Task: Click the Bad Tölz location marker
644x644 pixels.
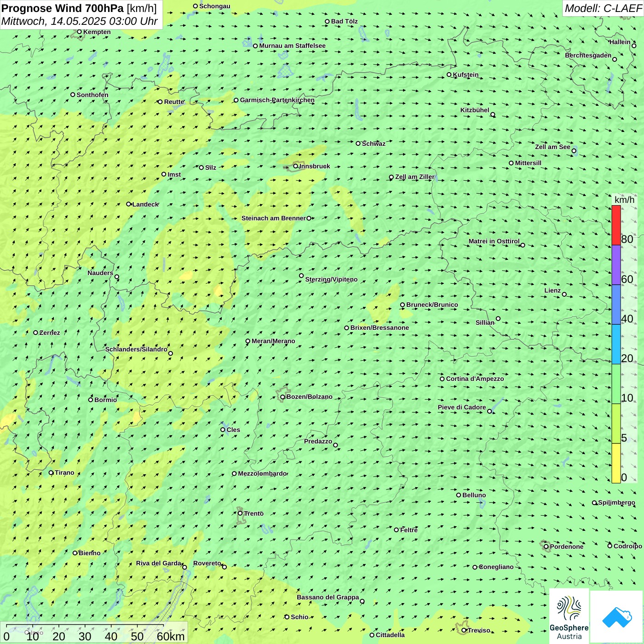Action: [x=327, y=21]
